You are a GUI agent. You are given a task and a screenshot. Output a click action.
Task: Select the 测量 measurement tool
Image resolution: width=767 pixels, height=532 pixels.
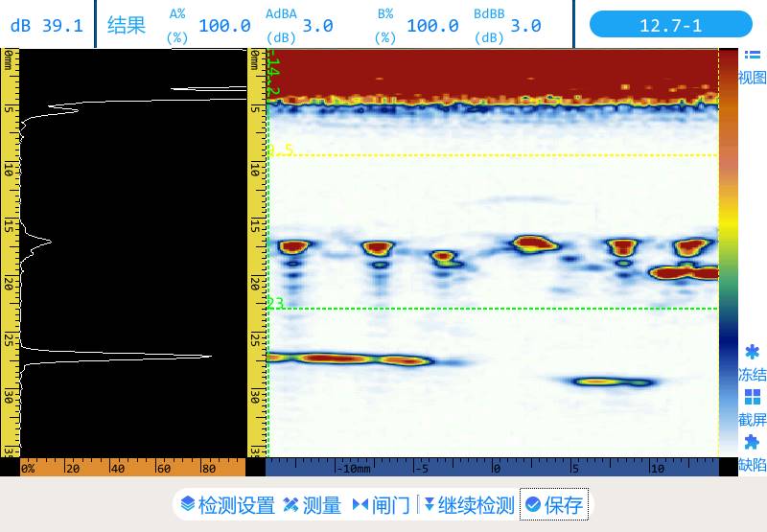[x=312, y=505]
